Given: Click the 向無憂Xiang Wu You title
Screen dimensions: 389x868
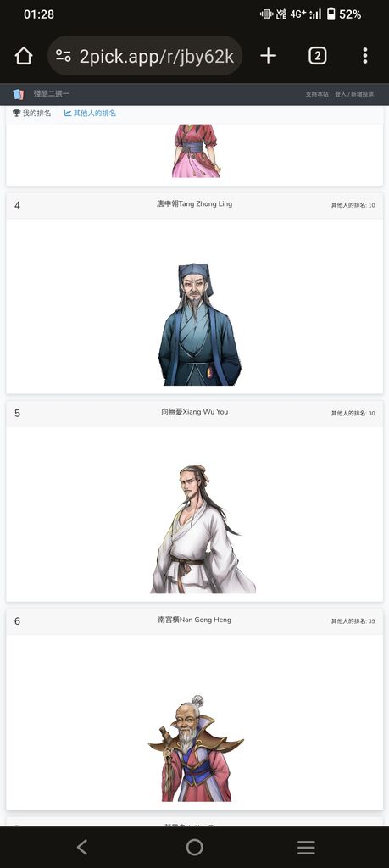Looking at the screenshot, I should [194, 412].
